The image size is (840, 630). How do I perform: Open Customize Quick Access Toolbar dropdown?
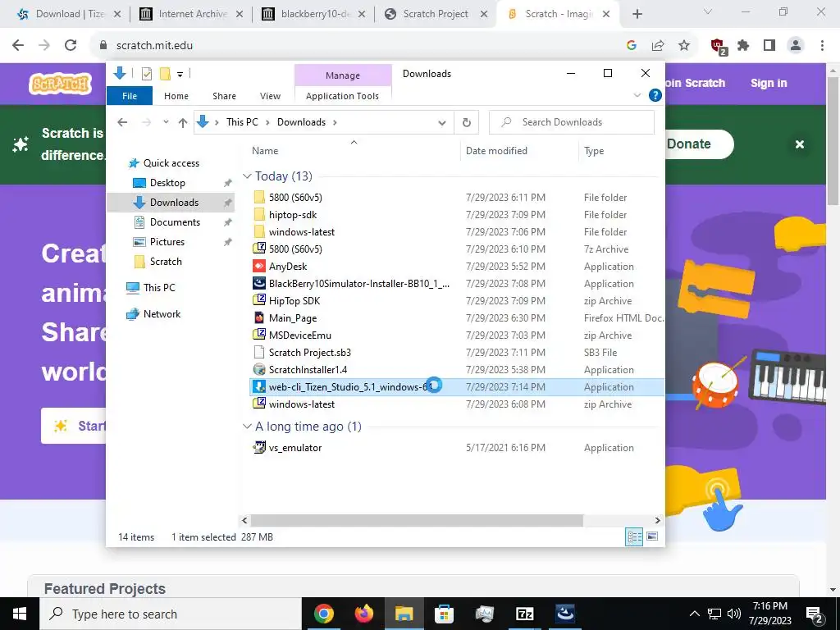[180, 75]
